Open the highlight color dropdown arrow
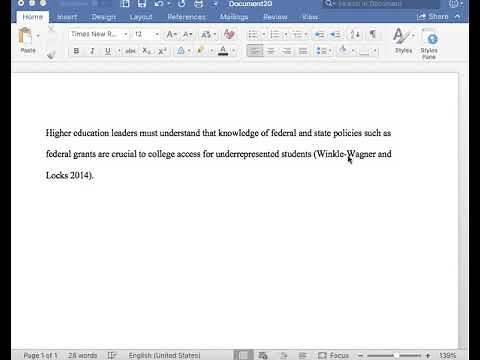 point(211,51)
